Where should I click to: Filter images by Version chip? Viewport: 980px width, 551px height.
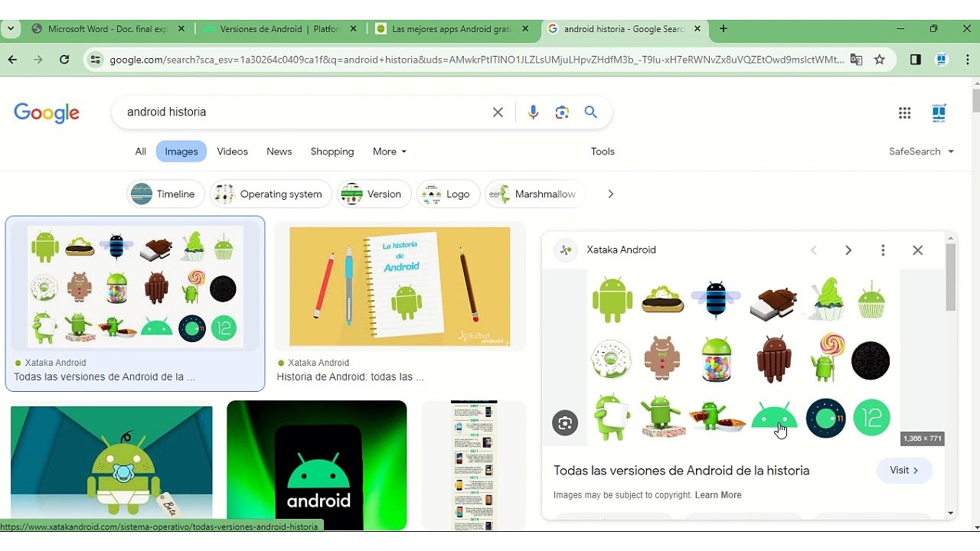pyautogui.click(x=374, y=194)
